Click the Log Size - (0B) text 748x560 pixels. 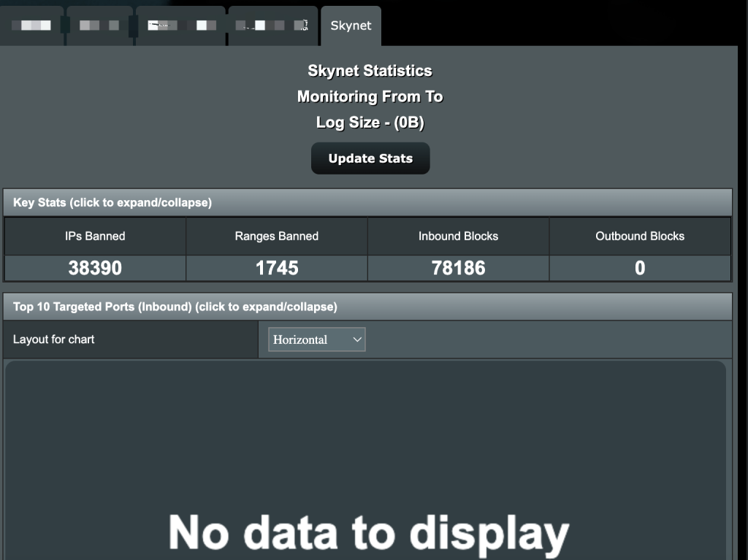(370, 122)
